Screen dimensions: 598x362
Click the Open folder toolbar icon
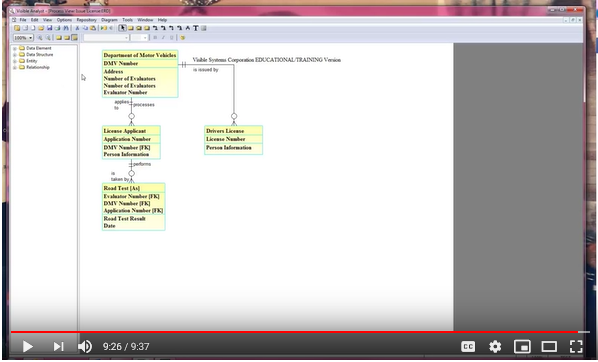(x=41, y=28)
